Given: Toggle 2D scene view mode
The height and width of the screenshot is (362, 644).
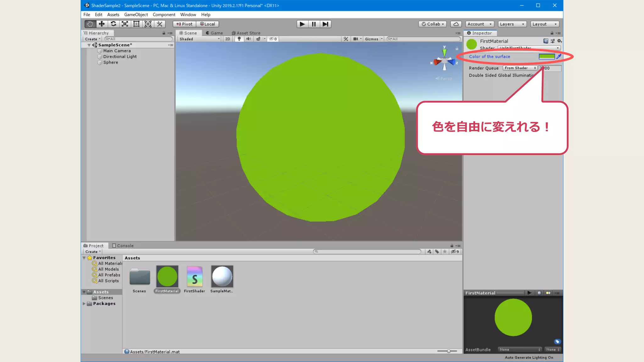Looking at the screenshot, I should click(228, 39).
